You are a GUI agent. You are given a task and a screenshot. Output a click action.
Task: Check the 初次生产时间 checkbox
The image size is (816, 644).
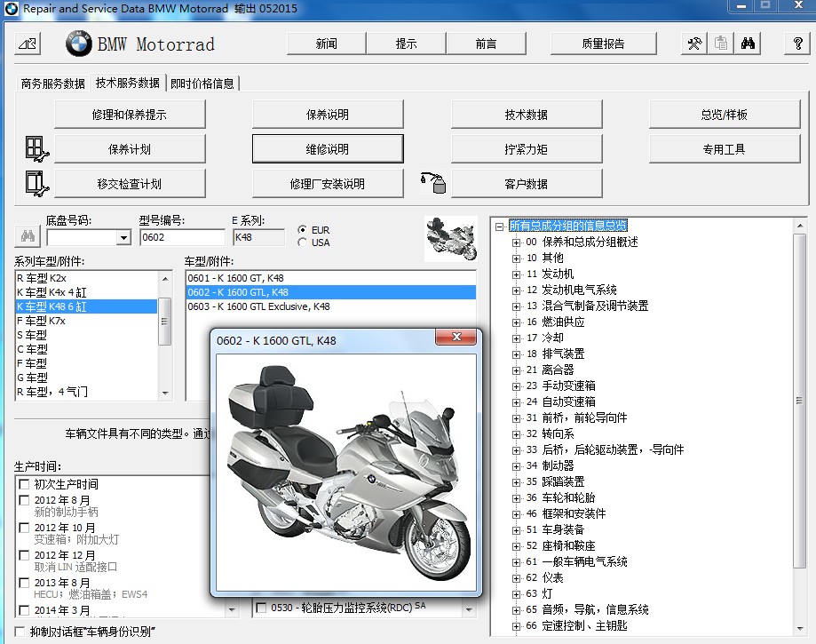click(24, 484)
